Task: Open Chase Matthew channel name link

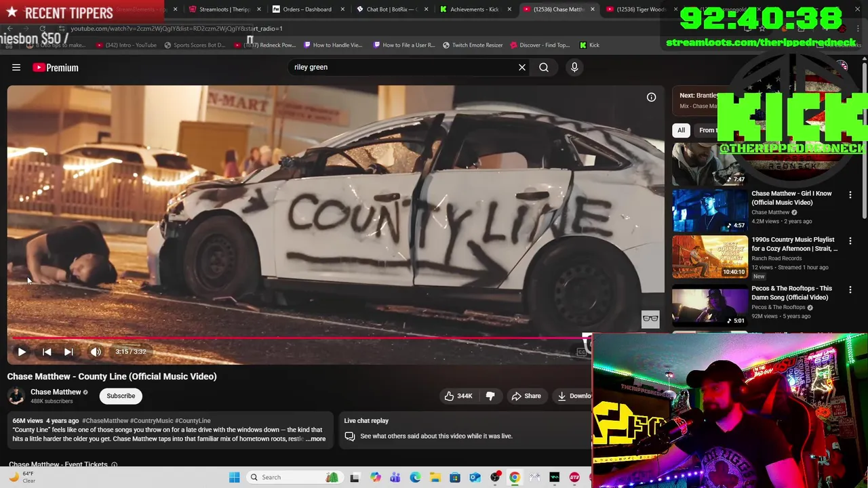Action: (x=56, y=392)
